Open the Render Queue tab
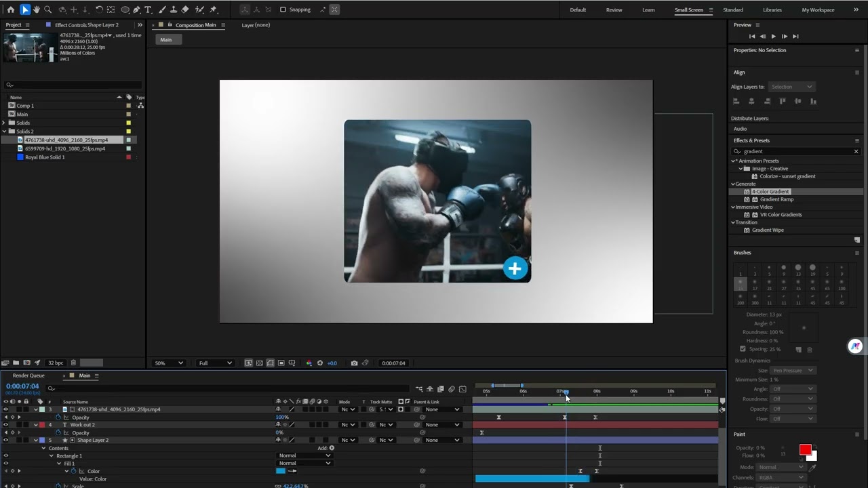 [28, 375]
